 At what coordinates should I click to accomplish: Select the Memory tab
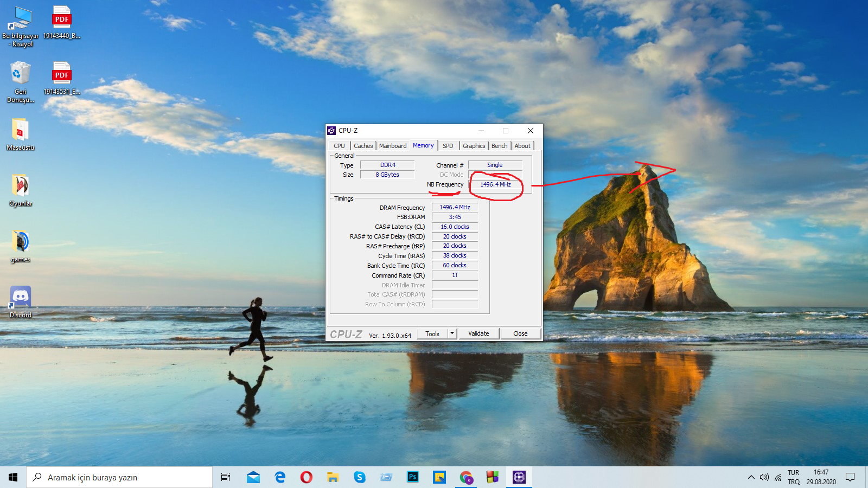(423, 145)
